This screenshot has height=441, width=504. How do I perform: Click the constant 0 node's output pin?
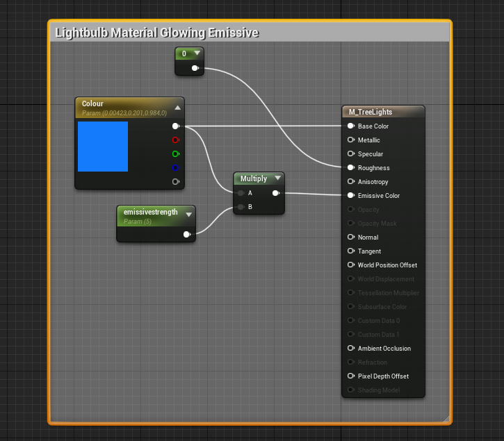195,68
